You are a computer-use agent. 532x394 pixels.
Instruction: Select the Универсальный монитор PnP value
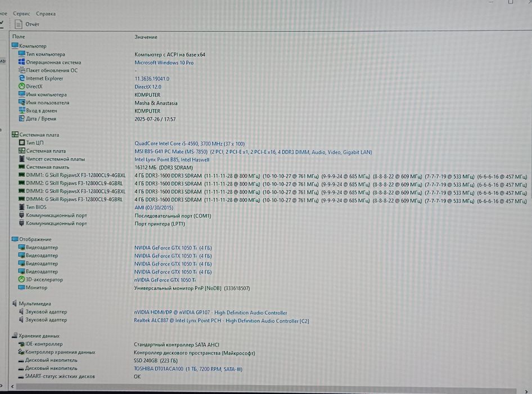click(x=192, y=288)
